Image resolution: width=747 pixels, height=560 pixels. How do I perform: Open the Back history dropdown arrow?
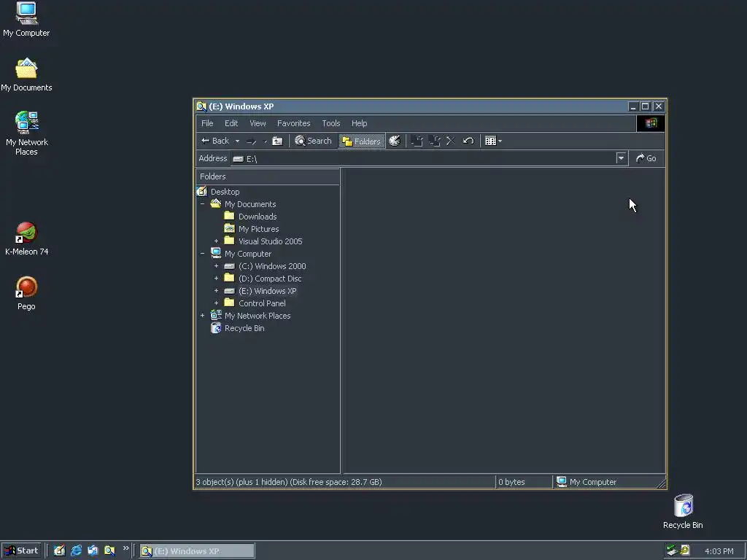point(237,141)
